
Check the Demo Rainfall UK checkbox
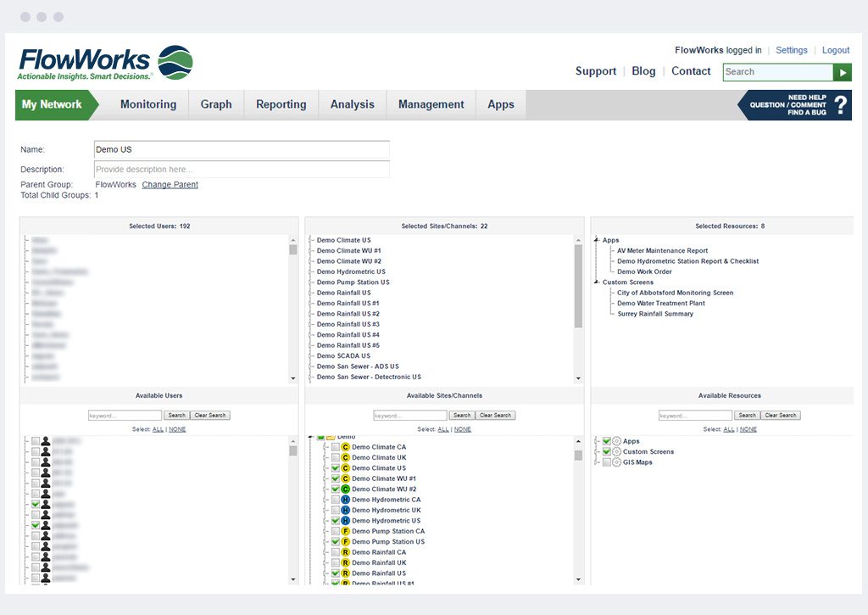click(336, 563)
